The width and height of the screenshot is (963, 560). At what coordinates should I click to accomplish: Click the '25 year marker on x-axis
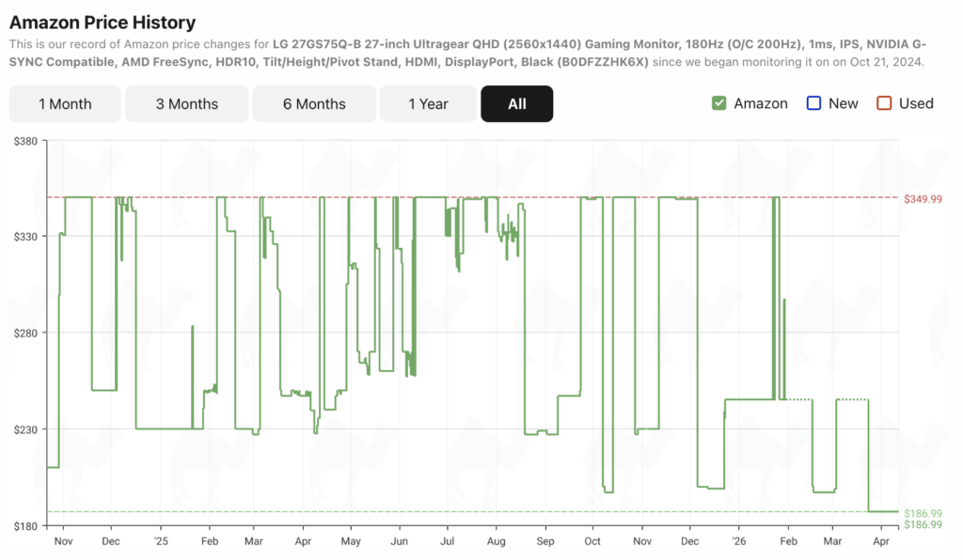point(161,542)
